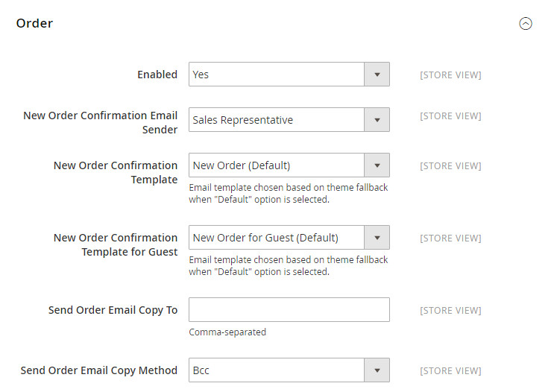Collapse the Order section with the circle chevron
This screenshot has width=554, height=392.
[526, 24]
